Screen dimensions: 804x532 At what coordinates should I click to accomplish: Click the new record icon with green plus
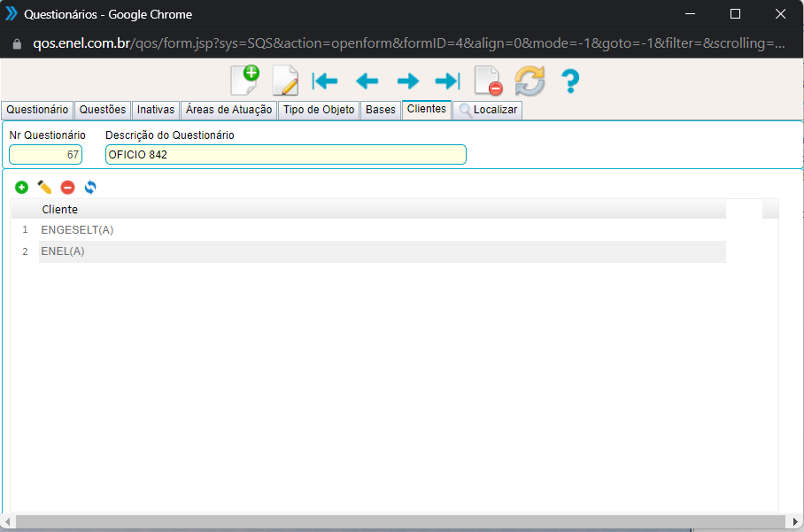244,81
